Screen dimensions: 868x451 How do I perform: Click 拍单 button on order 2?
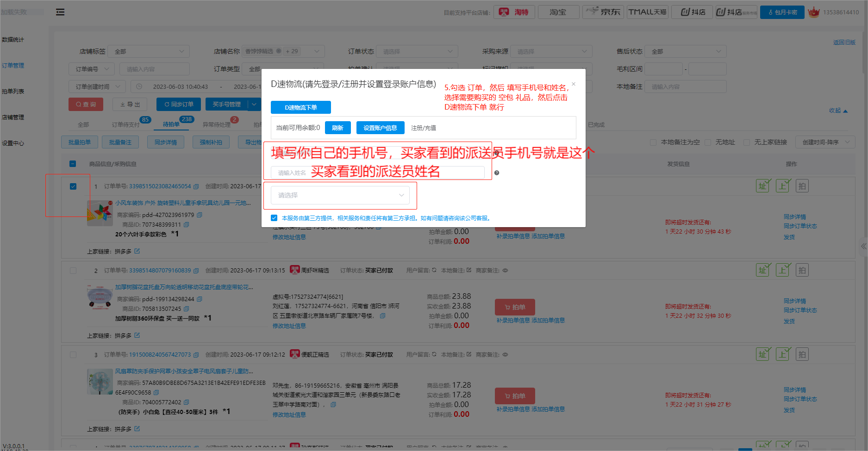point(515,307)
